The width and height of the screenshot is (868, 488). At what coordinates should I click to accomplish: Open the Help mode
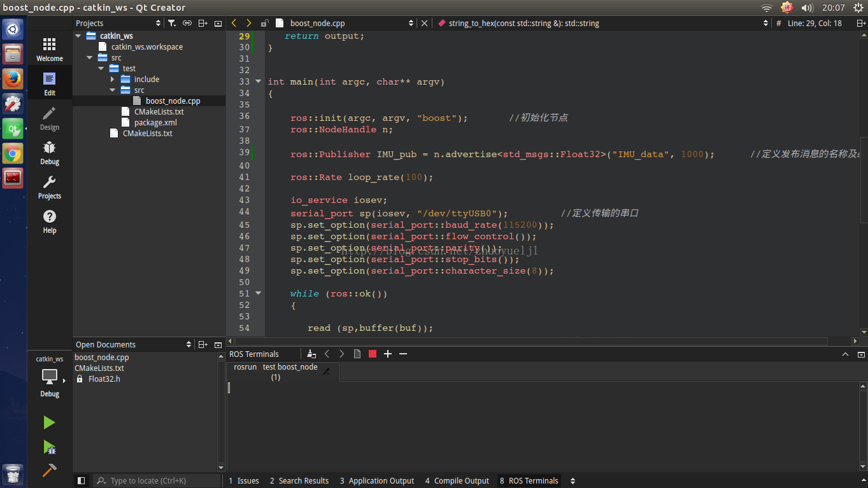(x=49, y=221)
